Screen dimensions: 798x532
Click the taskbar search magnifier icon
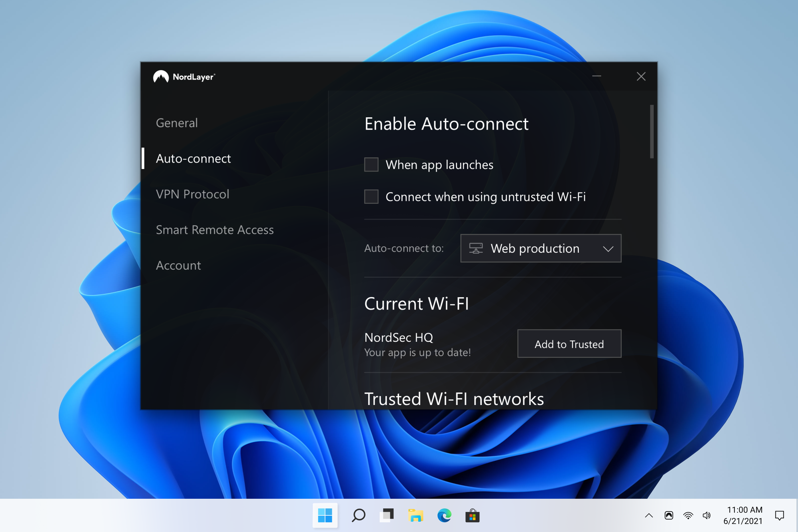358,516
